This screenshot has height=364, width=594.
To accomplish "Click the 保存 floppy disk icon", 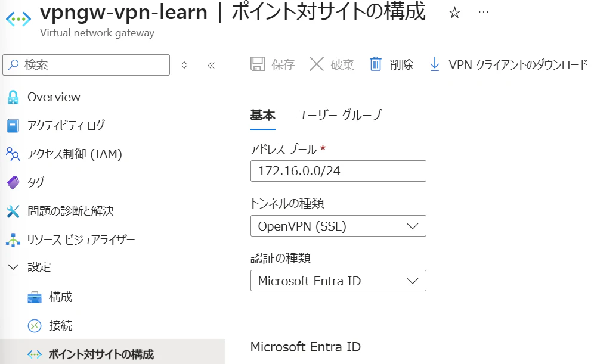I will [x=258, y=64].
